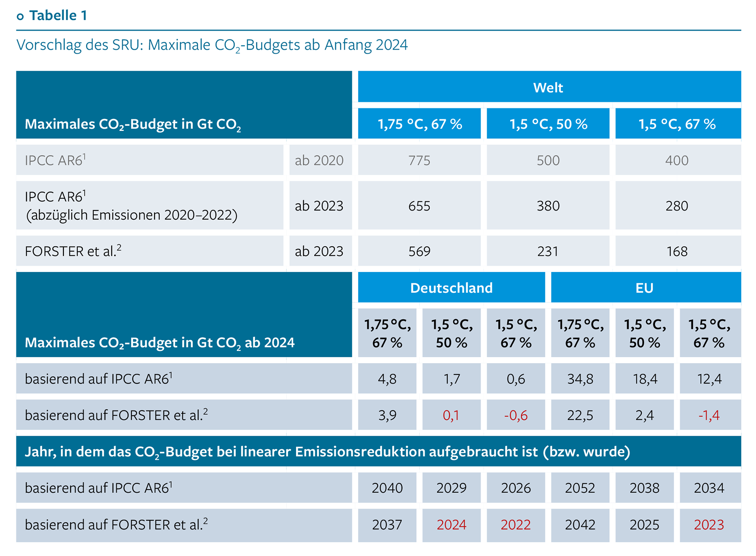756x556 pixels.
Task: Click the year 2037
Action: [x=387, y=524]
